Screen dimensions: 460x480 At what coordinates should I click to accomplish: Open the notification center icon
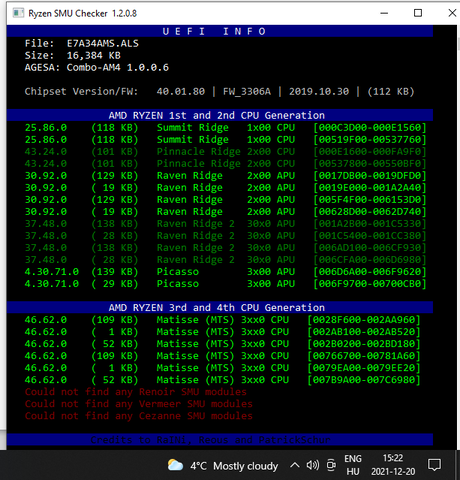pos(434,465)
